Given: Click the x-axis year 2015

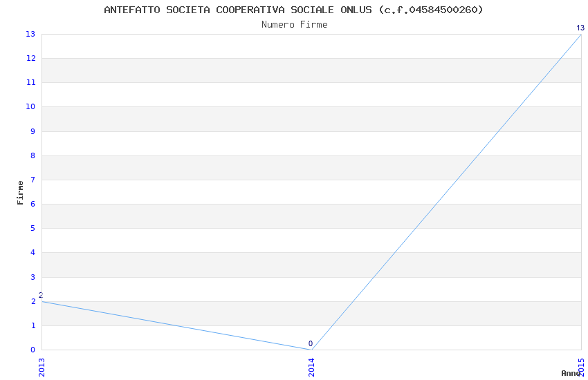Looking at the screenshot, I should pyautogui.click(x=581, y=368).
